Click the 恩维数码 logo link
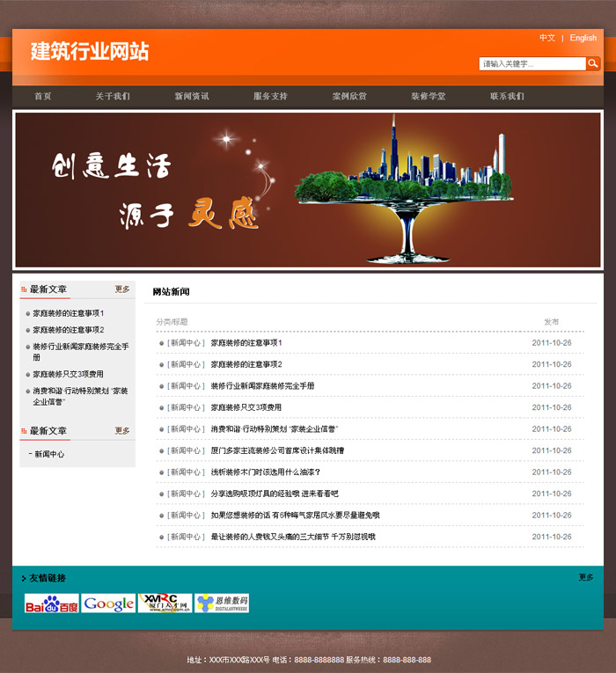The image size is (616, 673). 222,604
